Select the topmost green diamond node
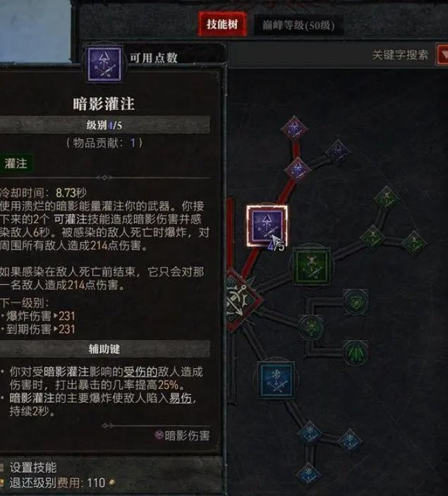448x496 pixels. pyautogui.click(x=387, y=198)
